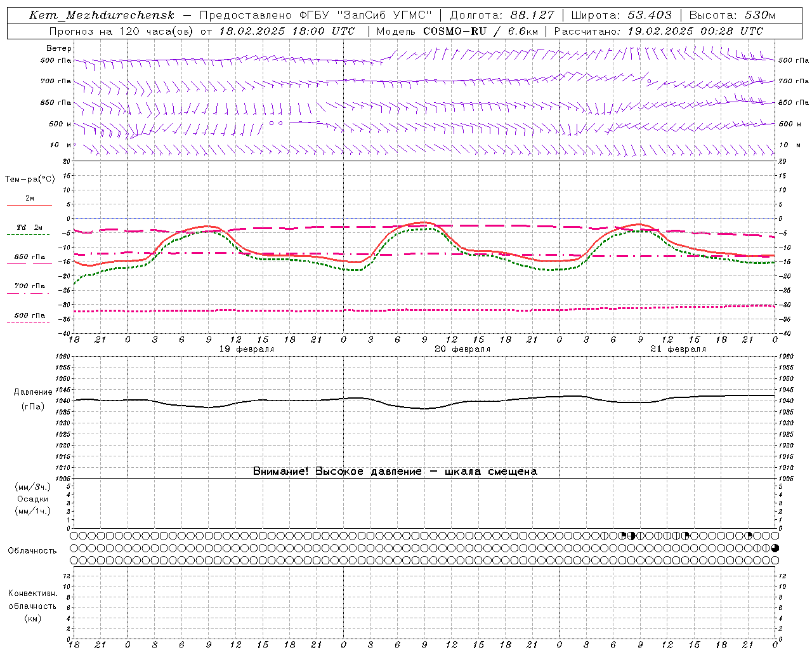The height and width of the screenshot is (650, 812).
Task: Click the dotted pink line sample under '500 гПа' legend
Action: (29, 322)
